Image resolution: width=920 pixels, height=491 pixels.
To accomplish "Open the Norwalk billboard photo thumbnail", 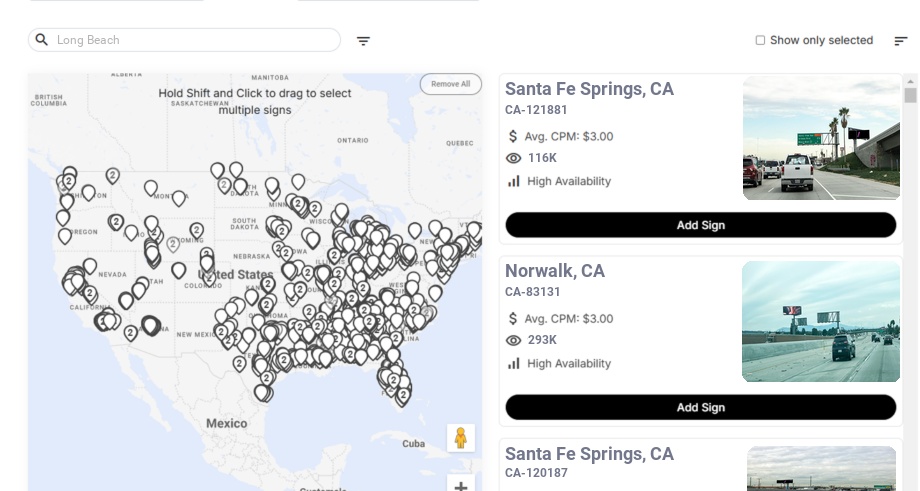I will coord(821,322).
